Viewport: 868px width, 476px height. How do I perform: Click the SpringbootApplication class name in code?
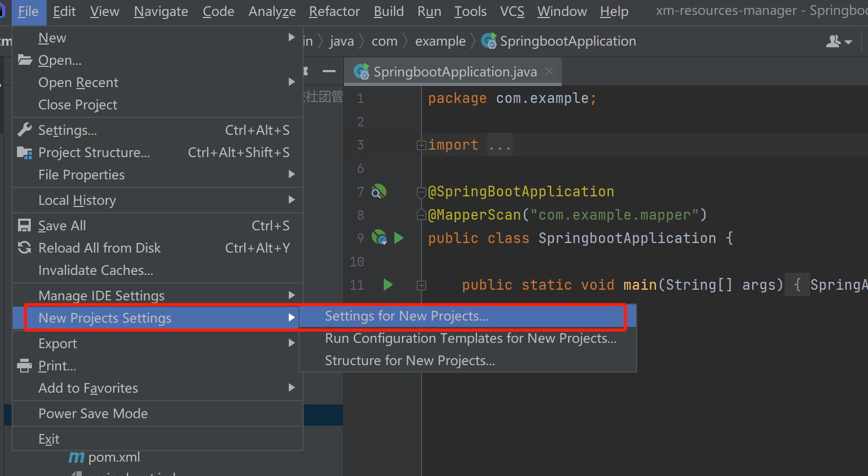coord(627,238)
